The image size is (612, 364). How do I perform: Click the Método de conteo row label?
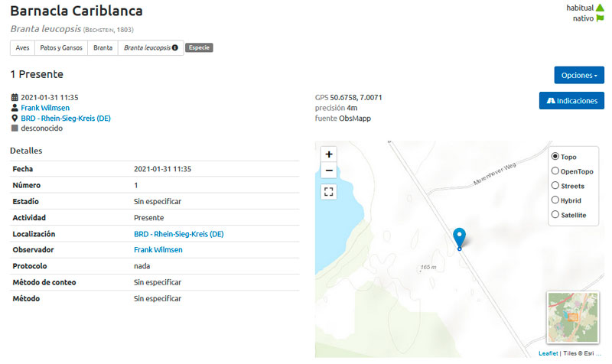(44, 282)
